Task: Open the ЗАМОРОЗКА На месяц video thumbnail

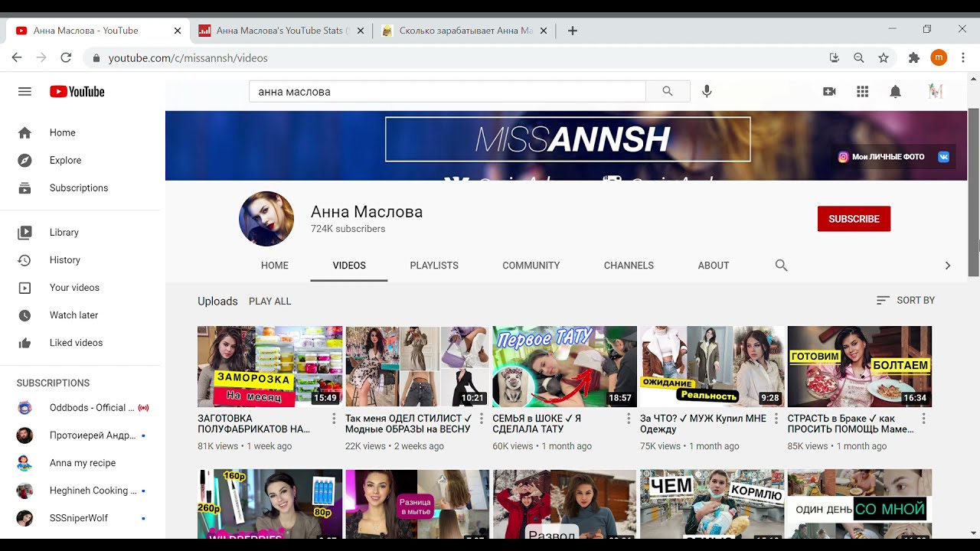Action: (270, 367)
